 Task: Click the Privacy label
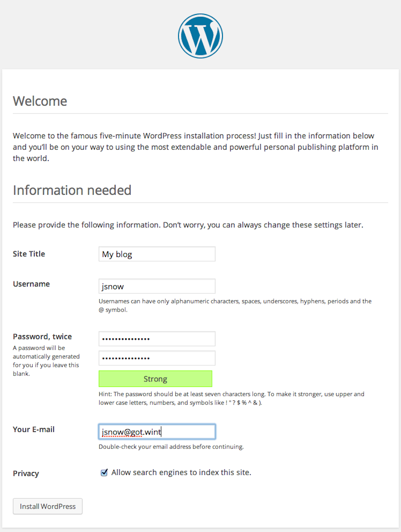tap(26, 473)
